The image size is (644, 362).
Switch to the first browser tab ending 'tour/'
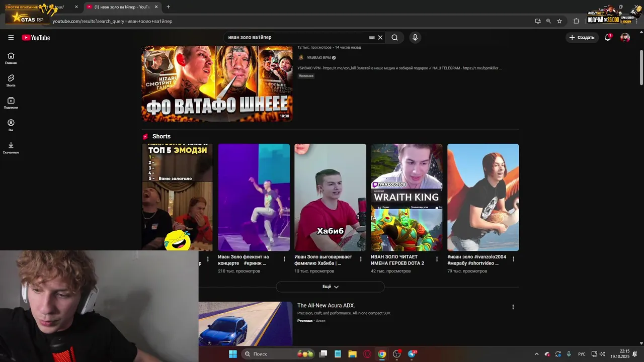click(43, 7)
